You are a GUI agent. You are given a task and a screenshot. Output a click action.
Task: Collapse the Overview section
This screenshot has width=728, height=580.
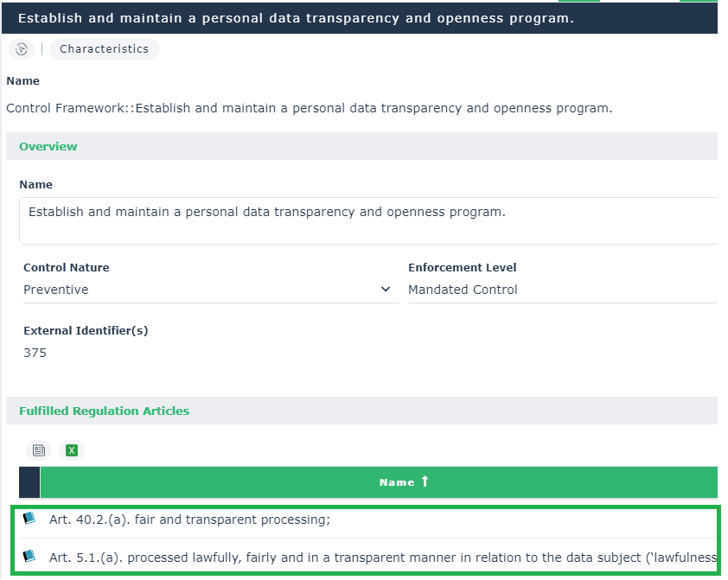(48, 147)
